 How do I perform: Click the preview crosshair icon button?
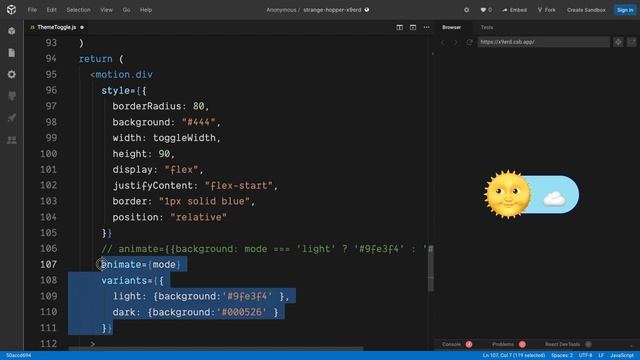(618, 42)
